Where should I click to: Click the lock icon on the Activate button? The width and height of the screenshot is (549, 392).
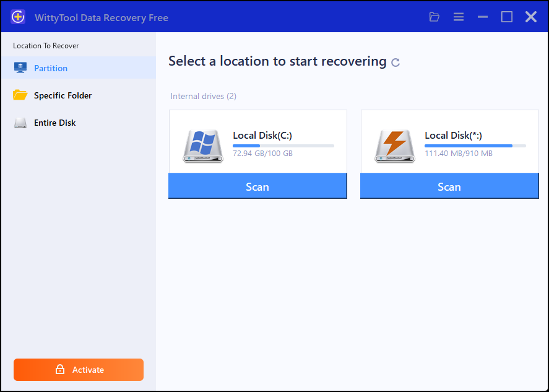[59, 370]
